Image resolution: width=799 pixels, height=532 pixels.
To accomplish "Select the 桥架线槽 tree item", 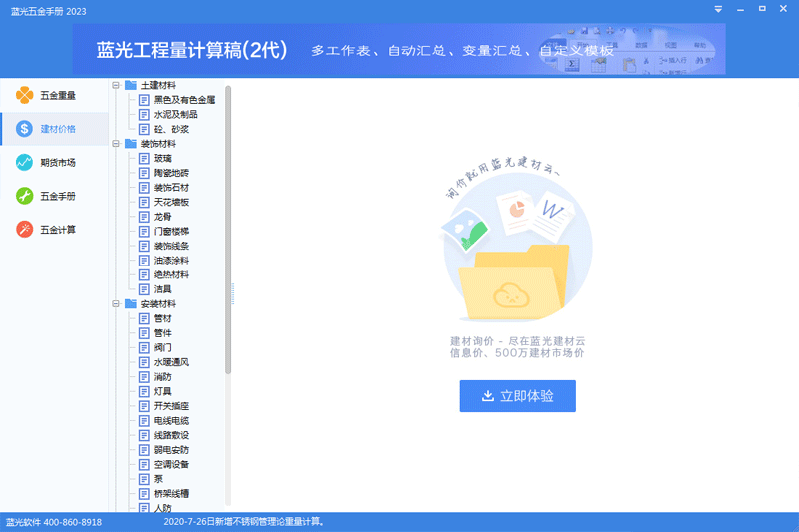I will [x=171, y=494].
